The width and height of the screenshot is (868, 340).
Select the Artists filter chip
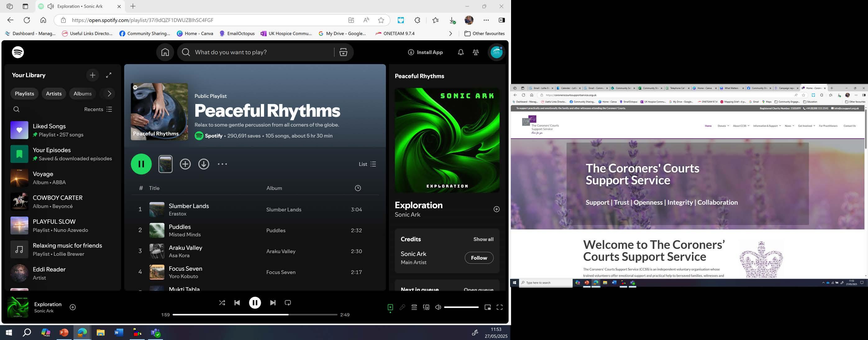[53, 93]
